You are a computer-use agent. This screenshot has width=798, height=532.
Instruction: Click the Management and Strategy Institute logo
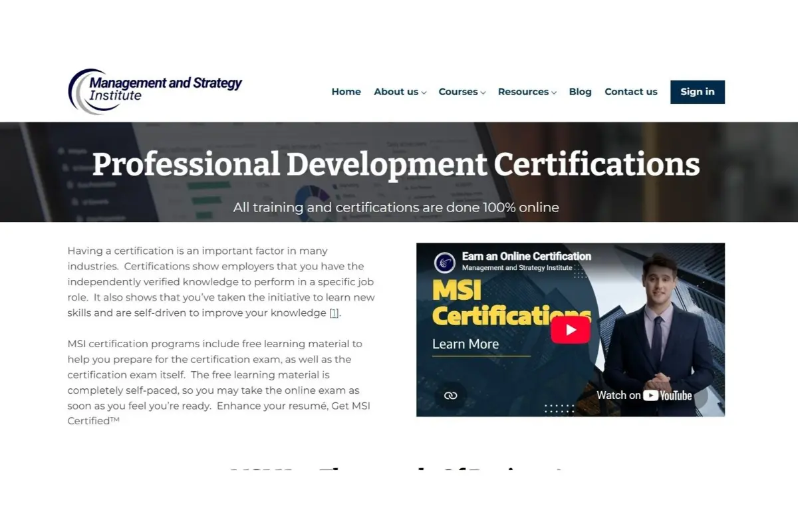(155, 91)
